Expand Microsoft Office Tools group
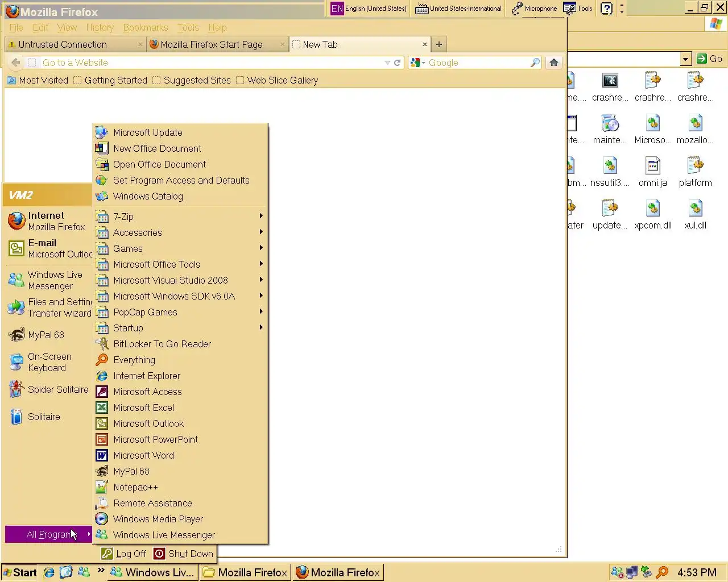Screen dimensions: 728x582 pos(180,264)
